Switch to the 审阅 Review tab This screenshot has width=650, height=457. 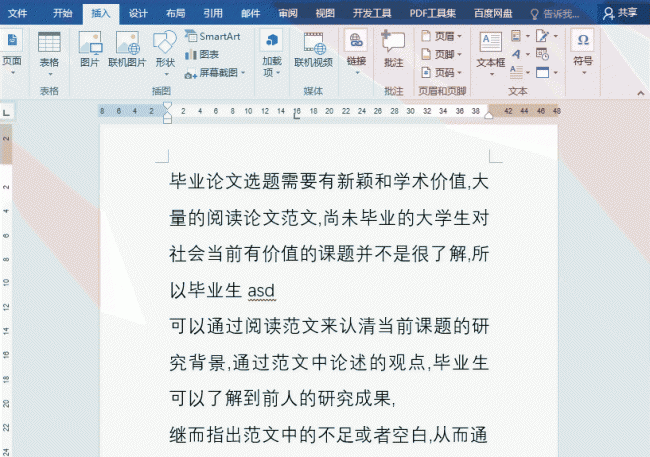[288, 13]
